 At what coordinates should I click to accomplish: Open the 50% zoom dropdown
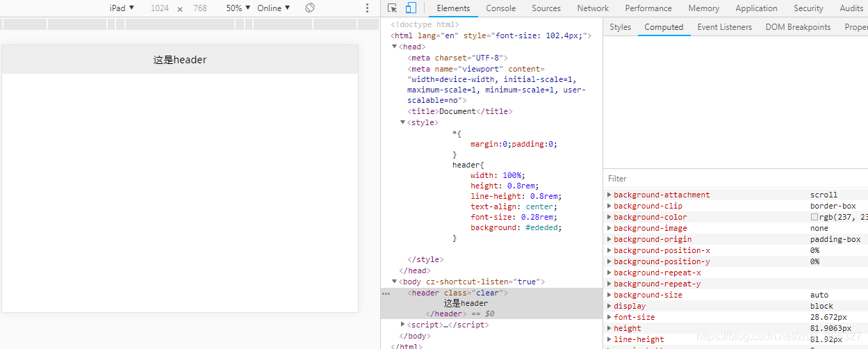(x=238, y=8)
